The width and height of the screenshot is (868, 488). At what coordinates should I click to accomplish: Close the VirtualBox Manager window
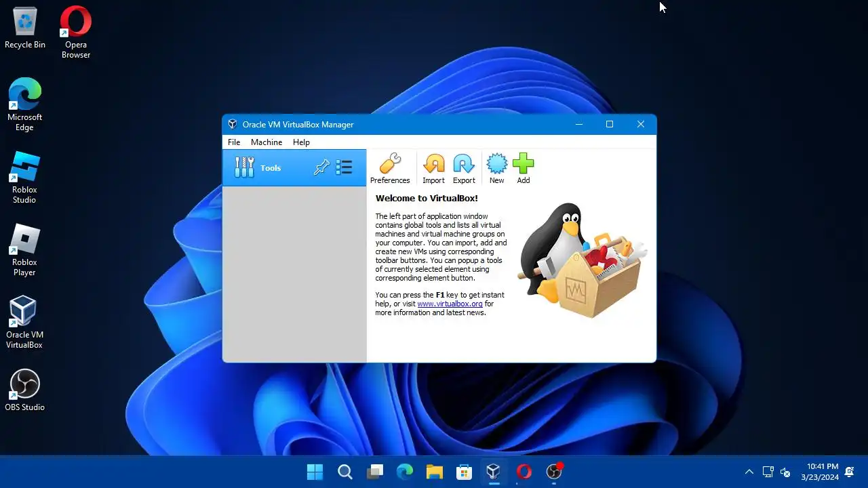pyautogui.click(x=641, y=124)
